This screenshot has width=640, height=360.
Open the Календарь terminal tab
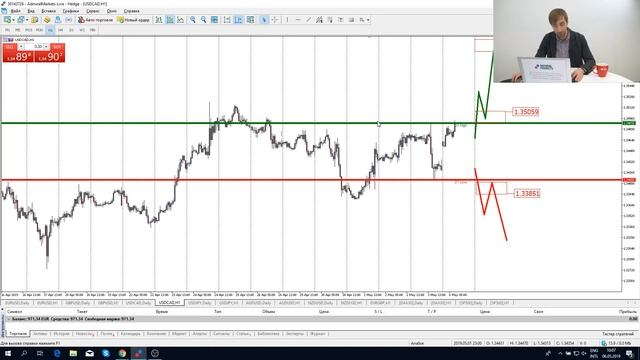tap(130, 334)
